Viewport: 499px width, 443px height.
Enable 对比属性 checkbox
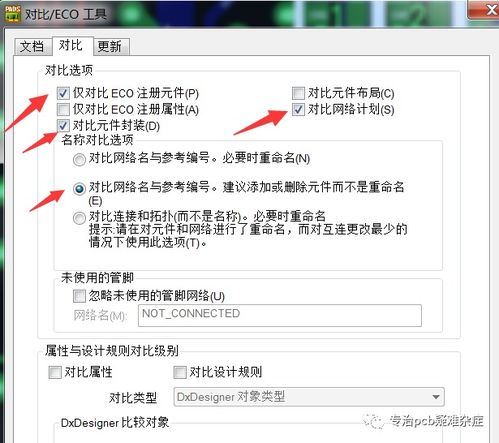point(55,372)
